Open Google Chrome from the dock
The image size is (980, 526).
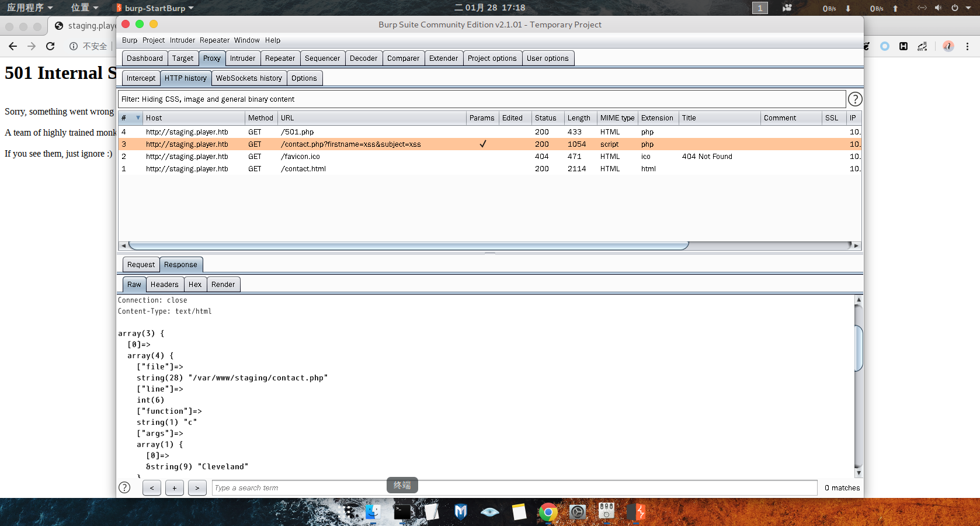(548, 513)
